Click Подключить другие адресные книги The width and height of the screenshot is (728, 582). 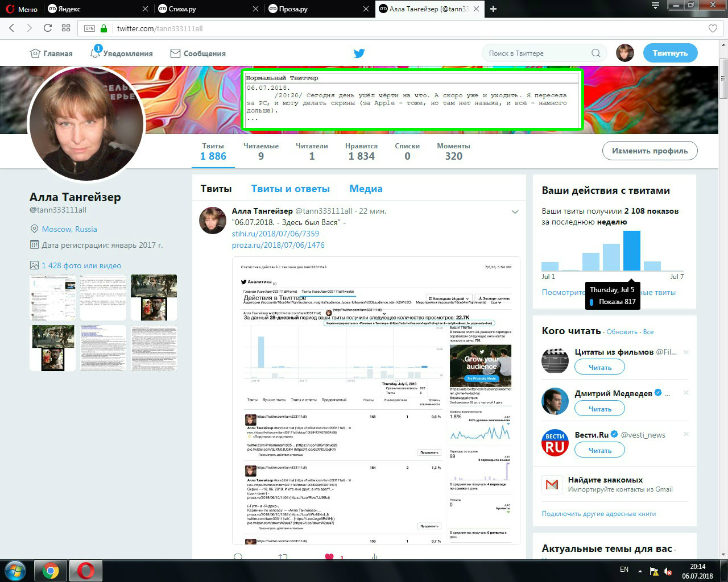[599, 514]
